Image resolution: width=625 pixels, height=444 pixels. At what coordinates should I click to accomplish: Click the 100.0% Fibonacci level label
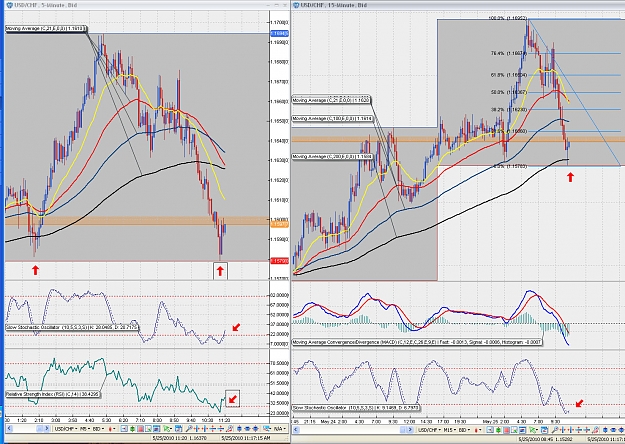pyautogui.click(x=508, y=18)
